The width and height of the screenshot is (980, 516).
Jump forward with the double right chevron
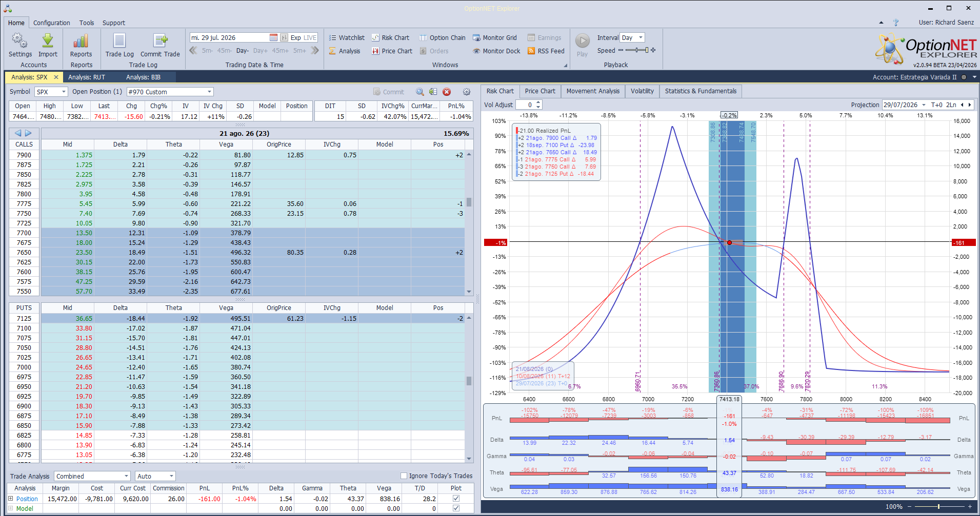click(x=315, y=50)
